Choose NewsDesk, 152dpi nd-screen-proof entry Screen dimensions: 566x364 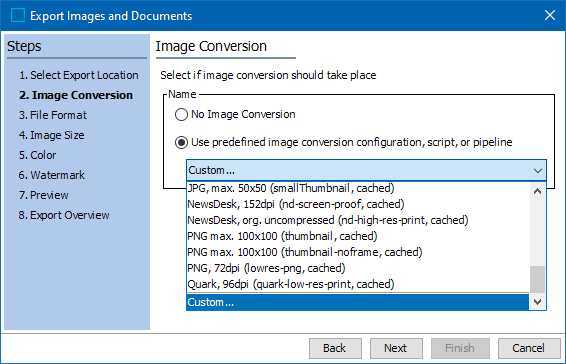coord(358,204)
